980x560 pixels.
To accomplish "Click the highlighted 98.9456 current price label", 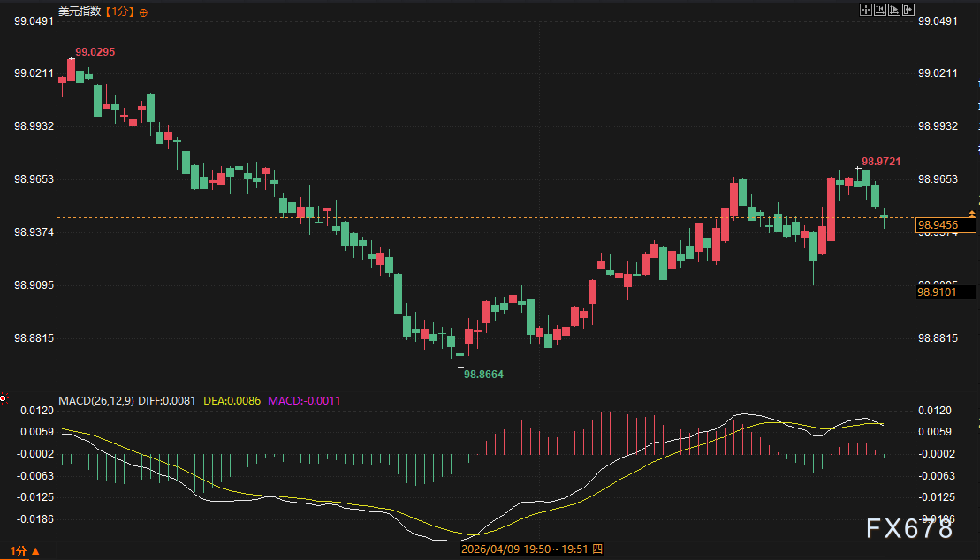I will pyautogui.click(x=944, y=225).
